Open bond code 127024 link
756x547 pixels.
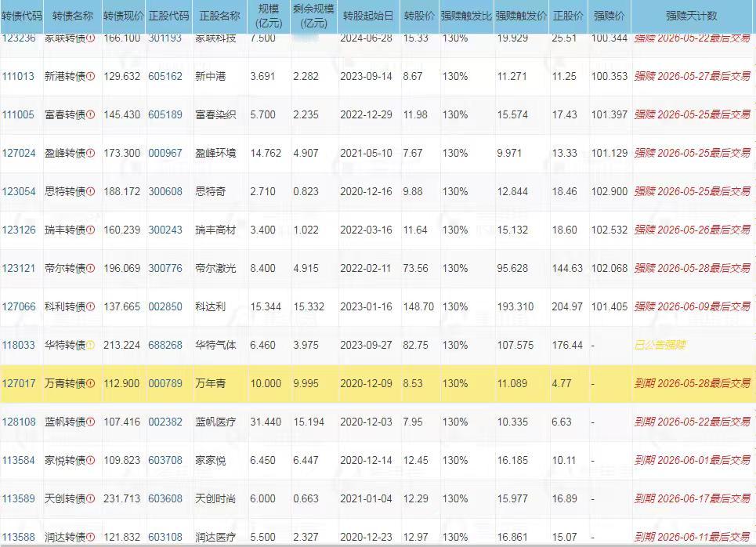tap(19, 153)
